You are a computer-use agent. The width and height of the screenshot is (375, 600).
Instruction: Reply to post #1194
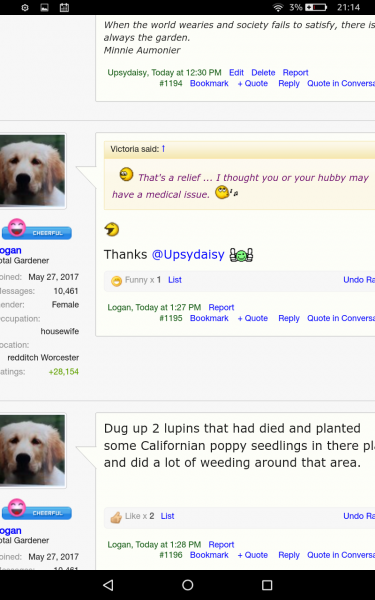[x=289, y=83]
